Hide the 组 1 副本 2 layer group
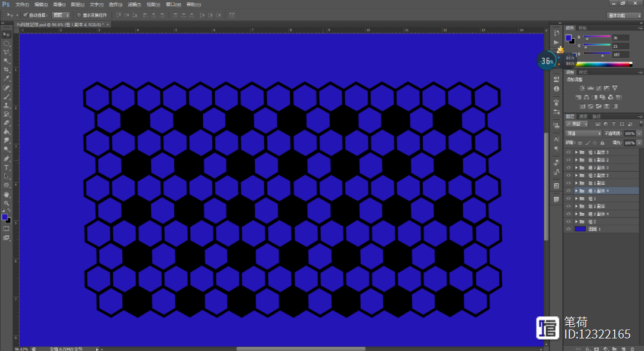 click(x=568, y=160)
